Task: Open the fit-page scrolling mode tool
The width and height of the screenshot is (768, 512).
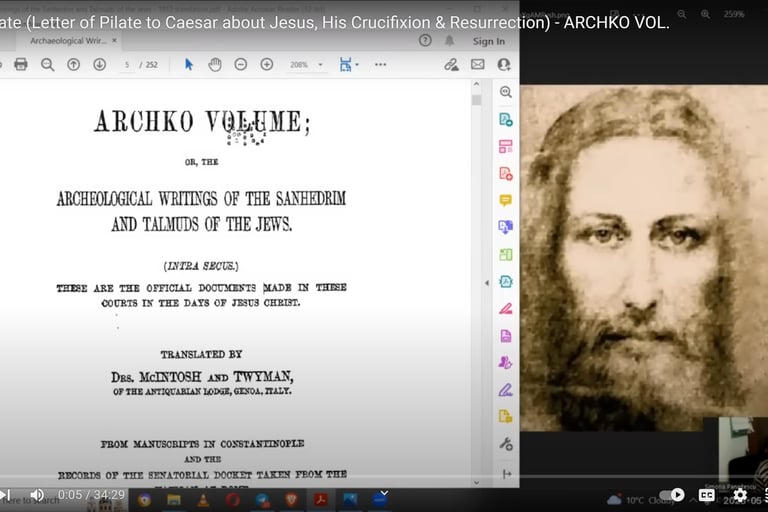Action: (x=345, y=64)
